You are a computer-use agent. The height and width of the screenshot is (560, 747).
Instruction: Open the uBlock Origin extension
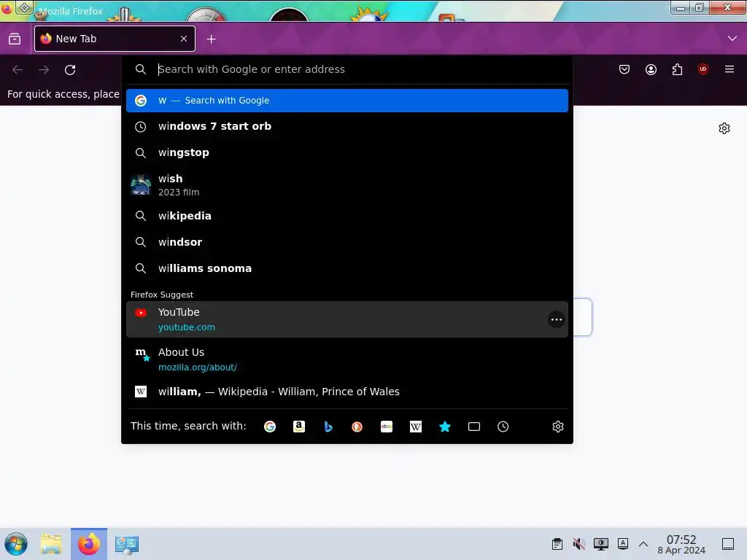click(703, 69)
